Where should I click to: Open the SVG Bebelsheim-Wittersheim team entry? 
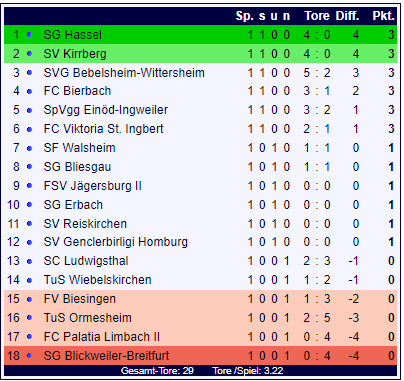pos(124,73)
